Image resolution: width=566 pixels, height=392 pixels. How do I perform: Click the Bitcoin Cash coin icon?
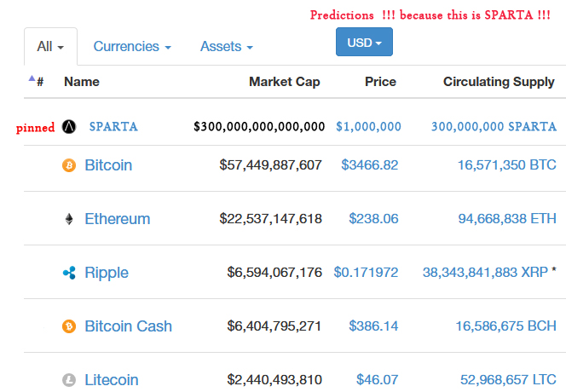click(69, 326)
